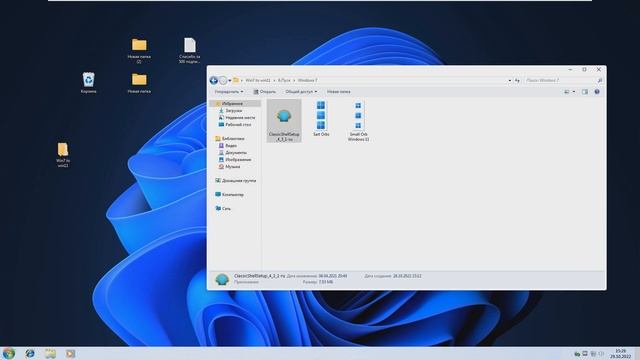Select the Sart Orbs image file
The width and height of the screenshot is (640, 360).
(321, 119)
